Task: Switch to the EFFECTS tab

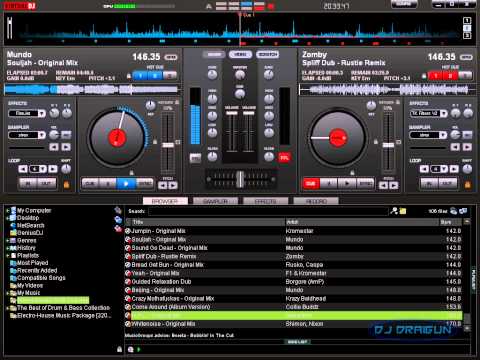Action: (x=266, y=201)
